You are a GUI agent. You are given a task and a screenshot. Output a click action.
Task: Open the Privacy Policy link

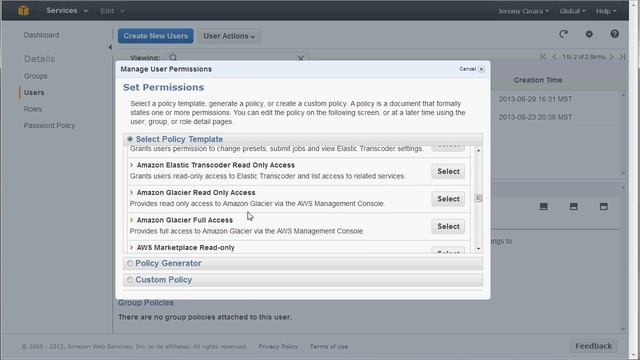(x=278, y=347)
